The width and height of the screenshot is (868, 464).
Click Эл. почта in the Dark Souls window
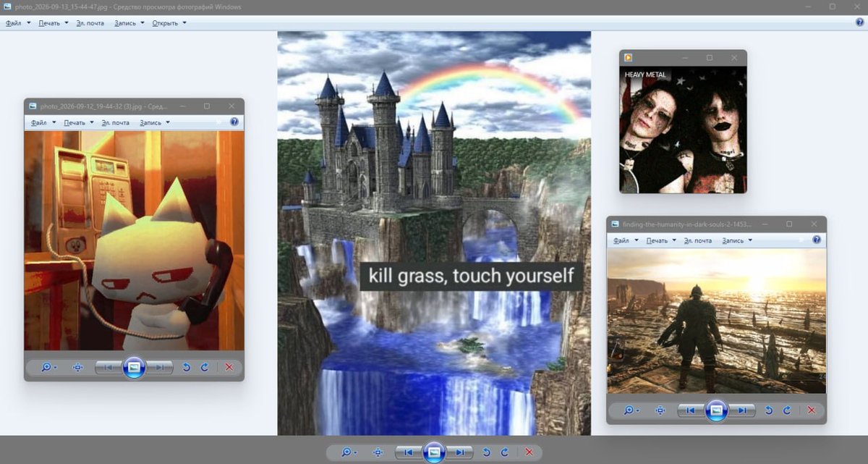point(698,240)
